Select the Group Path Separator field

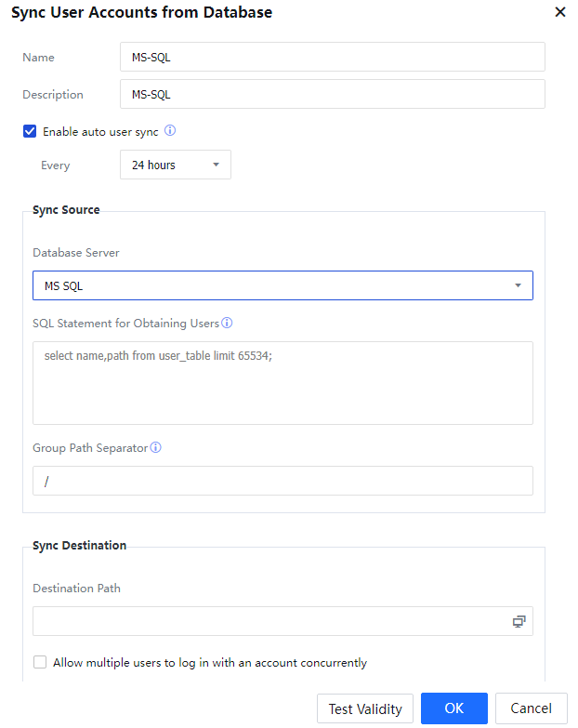click(282, 481)
